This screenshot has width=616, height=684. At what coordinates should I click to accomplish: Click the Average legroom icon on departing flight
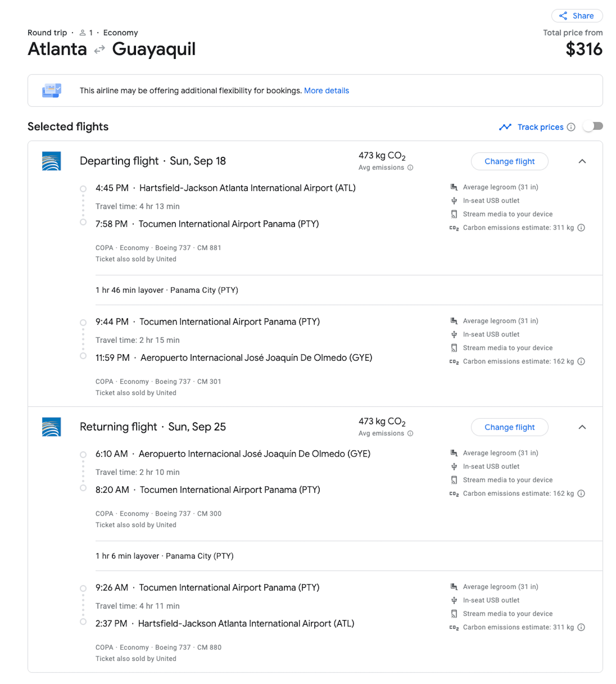tap(454, 187)
